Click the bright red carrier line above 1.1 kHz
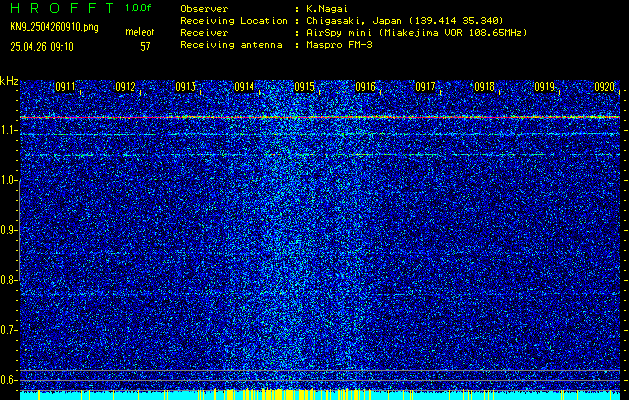The height and width of the screenshot is (400, 629). (320, 117)
